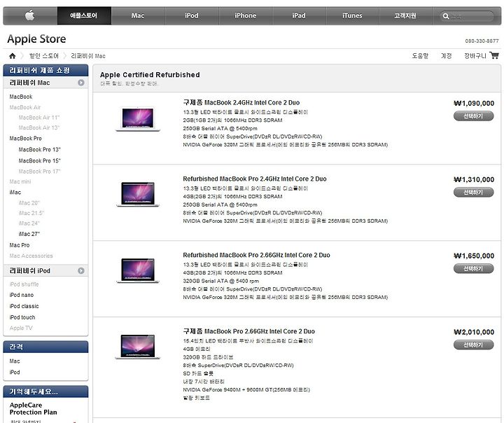Expand the 리퍼비쉬 Mac section arrow
Screen dimensions: 504x423
pos(81,83)
